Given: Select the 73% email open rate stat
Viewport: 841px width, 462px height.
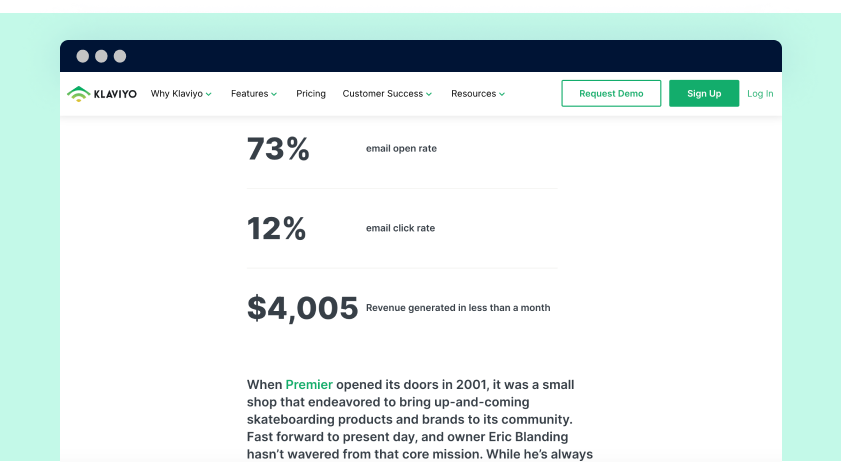Looking at the screenshot, I should 278,149.
